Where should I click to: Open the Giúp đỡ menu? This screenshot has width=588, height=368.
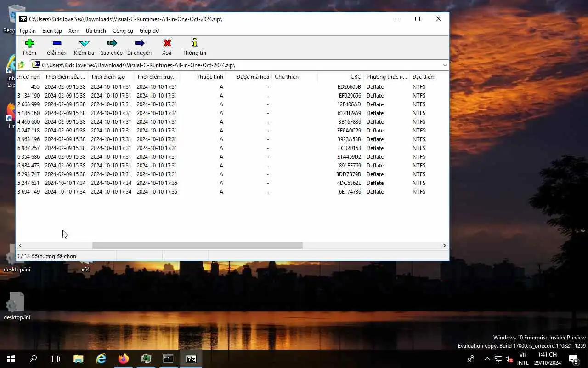[149, 31]
